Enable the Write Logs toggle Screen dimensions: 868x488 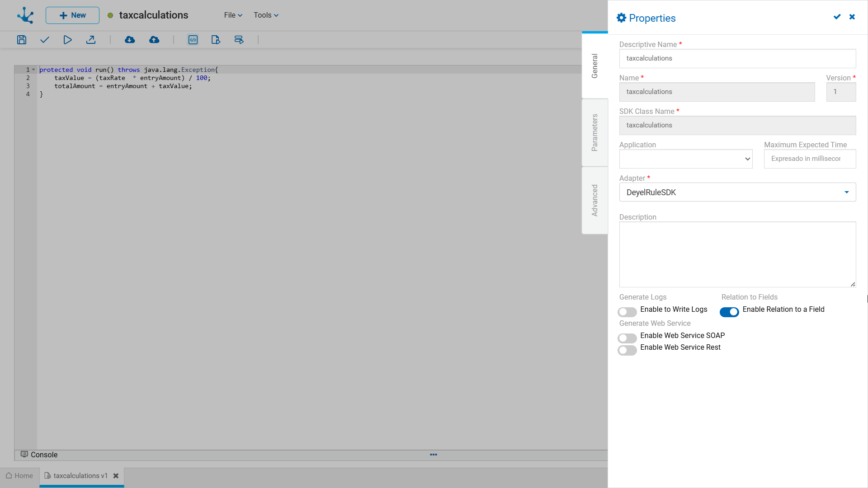pos(627,312)
